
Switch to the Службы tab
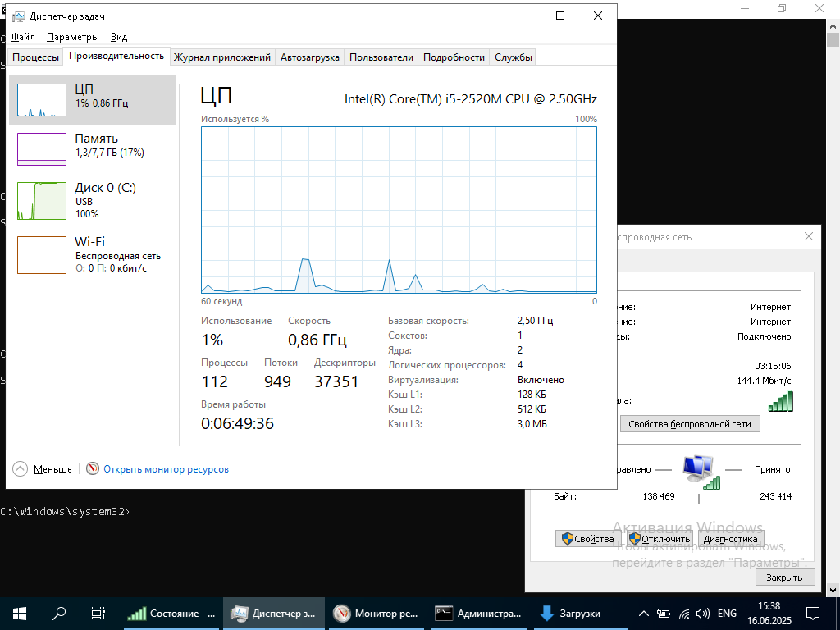tap(514, 57)
